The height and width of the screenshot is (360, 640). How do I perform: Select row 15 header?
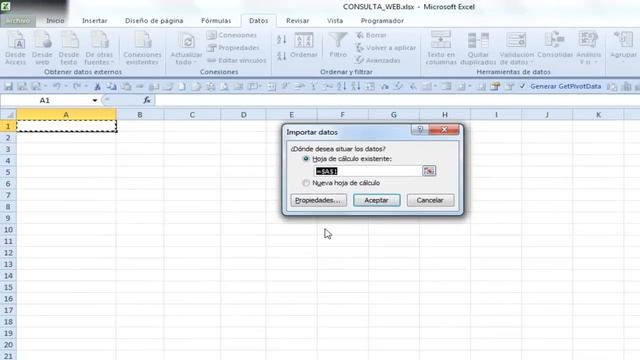[8, 287]
